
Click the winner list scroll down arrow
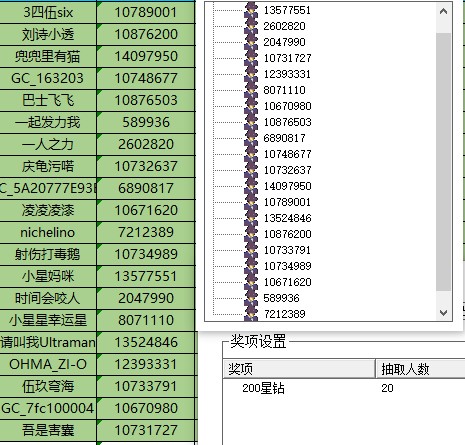click(443, 313)
